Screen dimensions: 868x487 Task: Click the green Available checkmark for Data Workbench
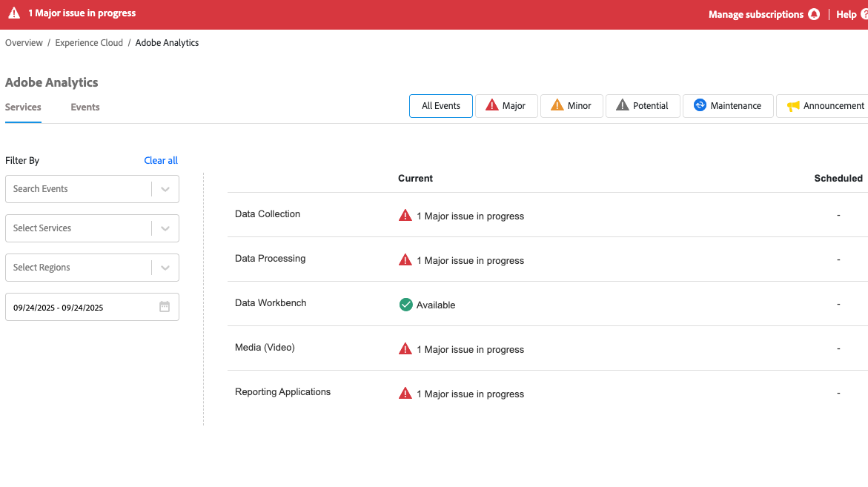point(405,305)
